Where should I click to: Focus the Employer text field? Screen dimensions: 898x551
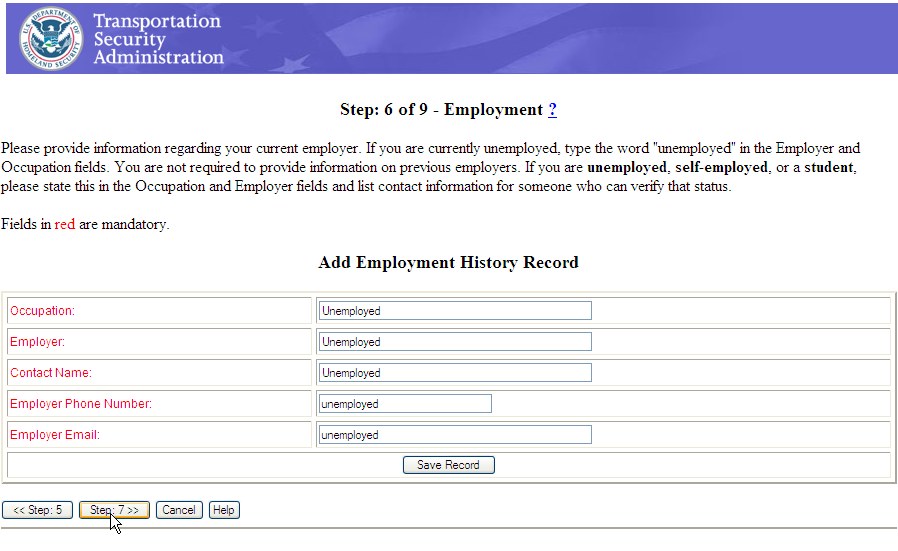(x=455, y=342)
